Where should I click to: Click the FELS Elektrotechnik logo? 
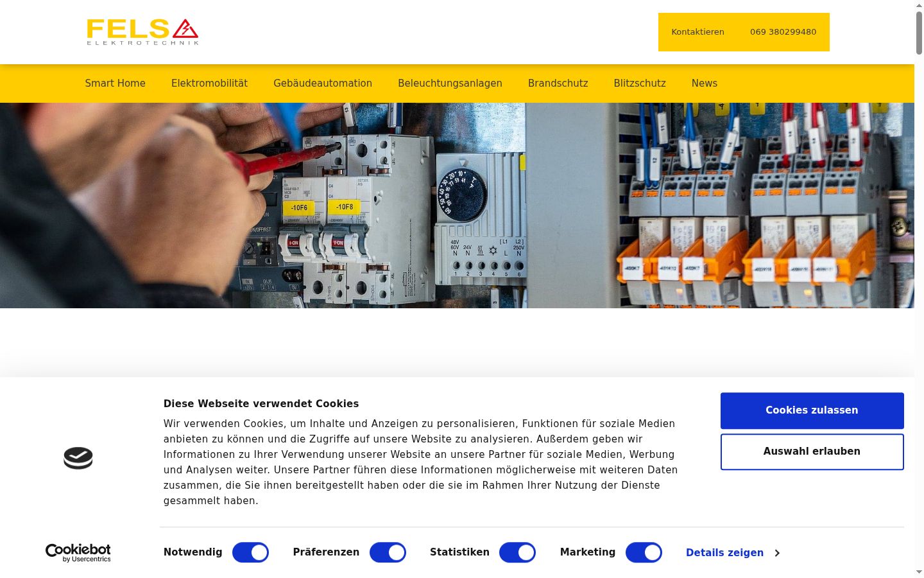[x=142, y=31]
